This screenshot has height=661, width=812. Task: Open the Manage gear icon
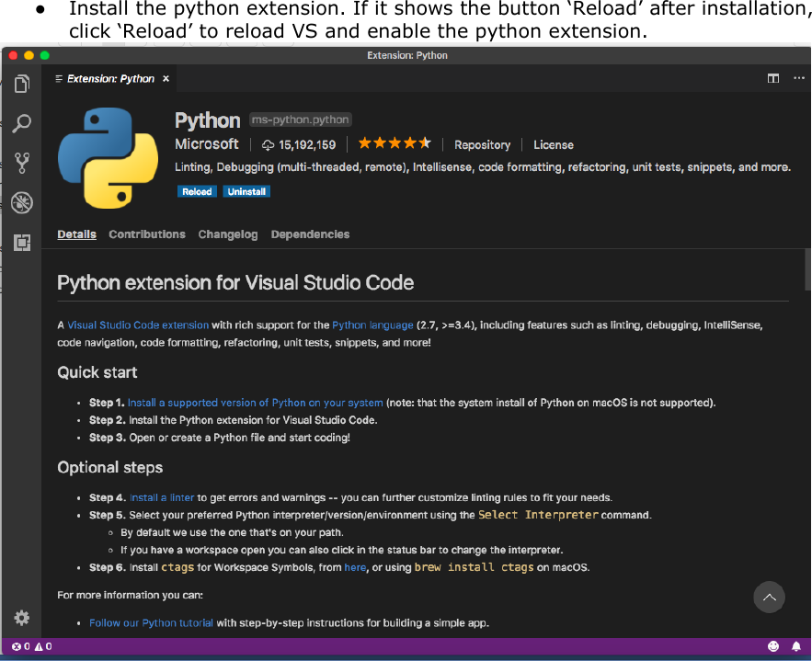22,617
